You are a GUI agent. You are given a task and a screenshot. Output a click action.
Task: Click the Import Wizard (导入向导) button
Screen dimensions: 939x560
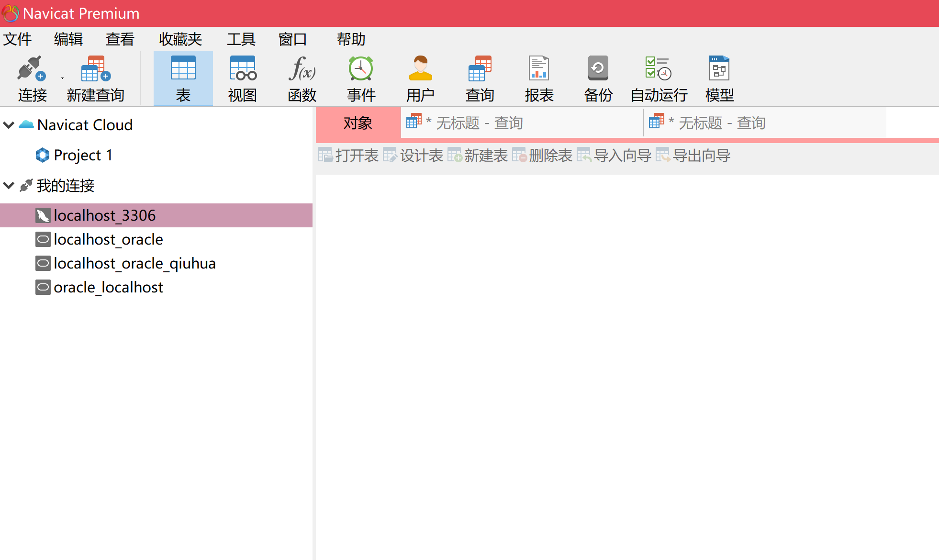tap(615, 156)
